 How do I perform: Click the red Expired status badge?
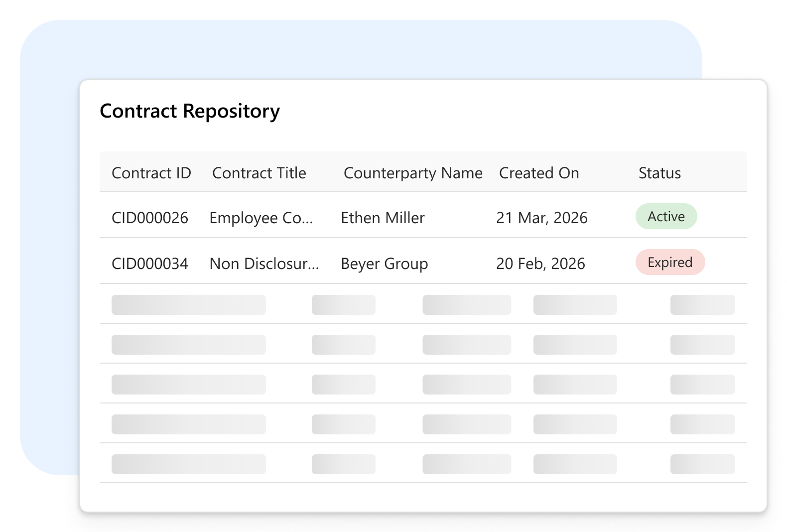coord(670,262)
